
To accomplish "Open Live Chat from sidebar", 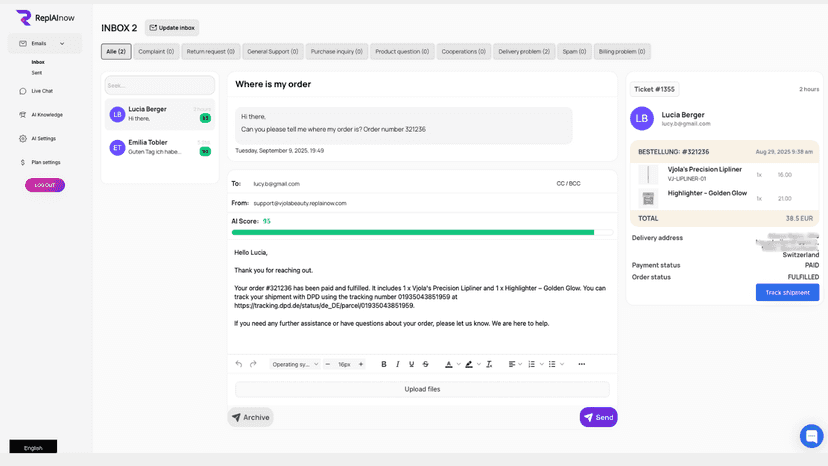I will tap(42, 91).
